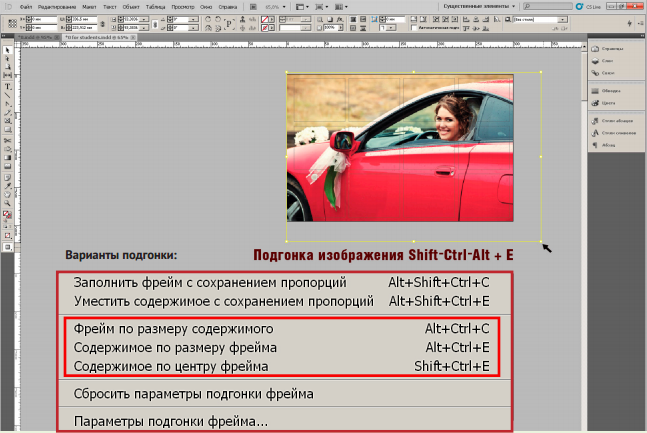Open the Редактирование menu
The width and height of the screenshot is (647, 433).
point(57,7)
